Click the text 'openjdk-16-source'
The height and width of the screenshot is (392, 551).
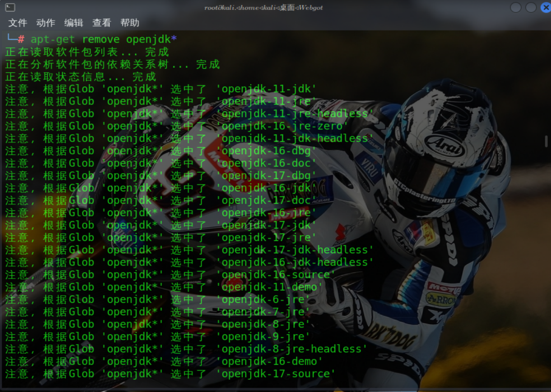(275, 274)
